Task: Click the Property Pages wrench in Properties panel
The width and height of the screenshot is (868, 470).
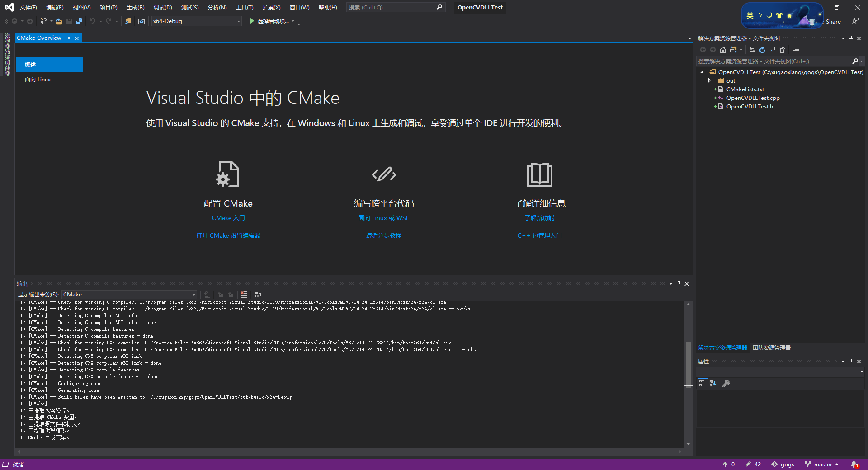Action: [726, 383]
